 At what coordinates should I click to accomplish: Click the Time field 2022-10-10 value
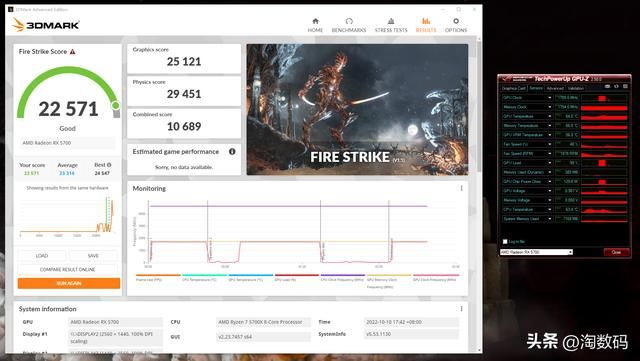[x=411, y=322]
